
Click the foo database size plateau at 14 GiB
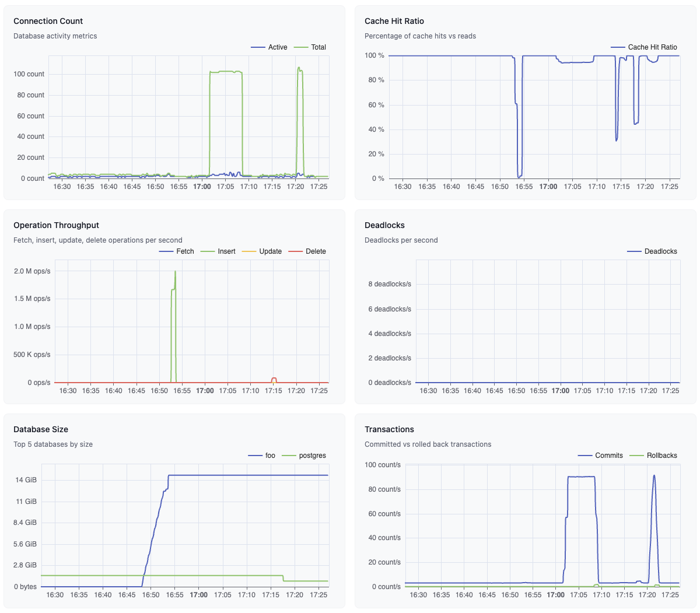coord(248,475)
